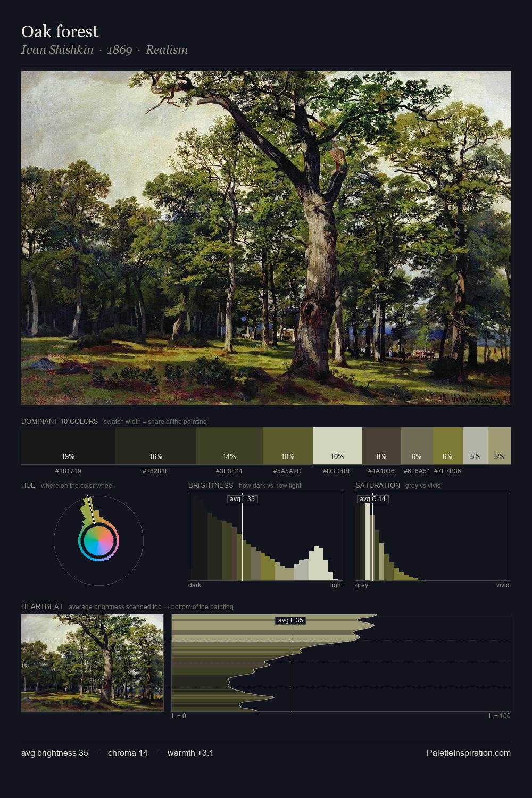The height and width of the screenshot is (798, 532).
Task: Click the #3E3F24 hex label
Action: point(229,471)
